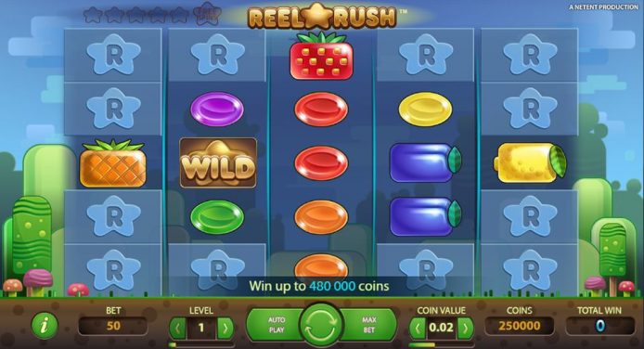Adjust the coin value slider bar

coord(442,345)
